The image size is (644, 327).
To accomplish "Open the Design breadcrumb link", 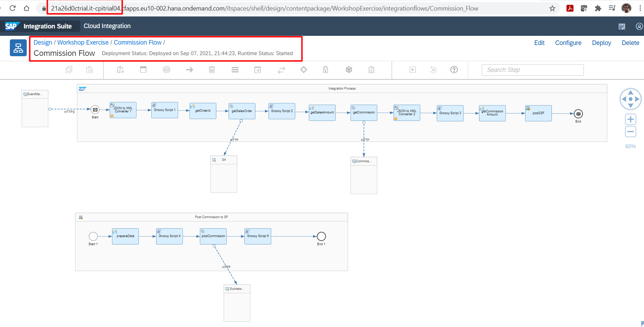I will tap(43, 42).
